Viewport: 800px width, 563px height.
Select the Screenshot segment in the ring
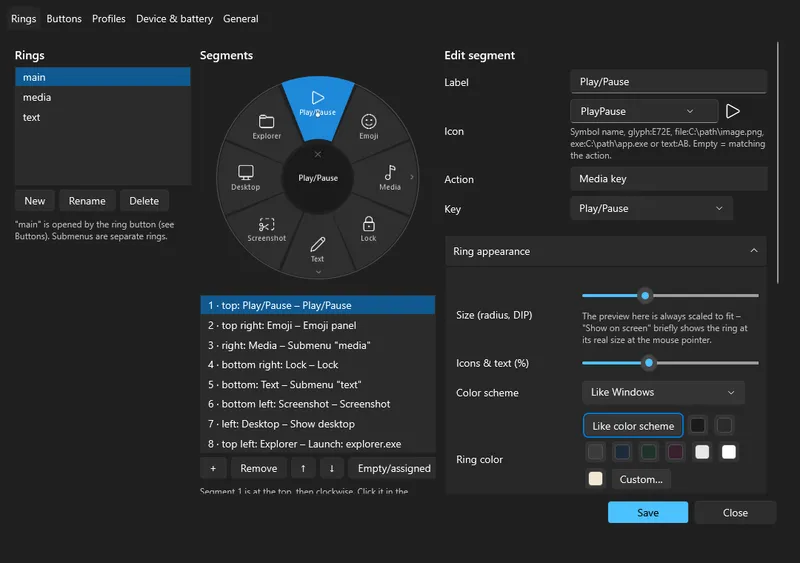(x=266, y=229)
